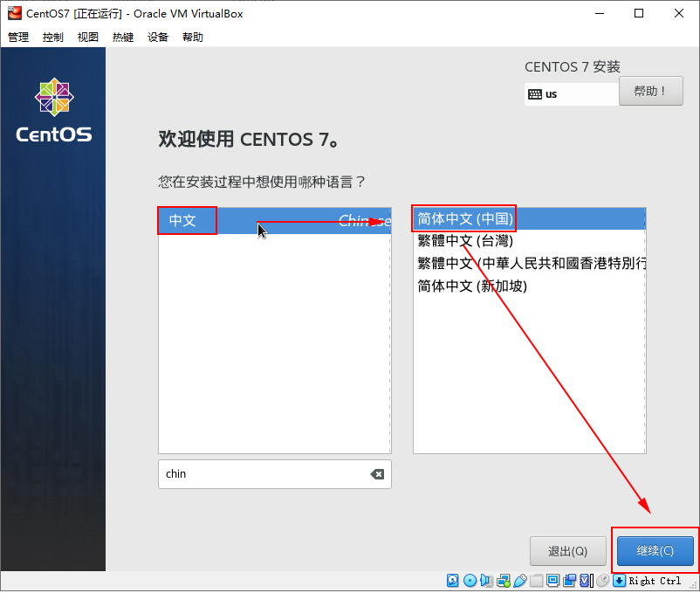
Task: Click inside the chin search field
Action: point(262,473)
